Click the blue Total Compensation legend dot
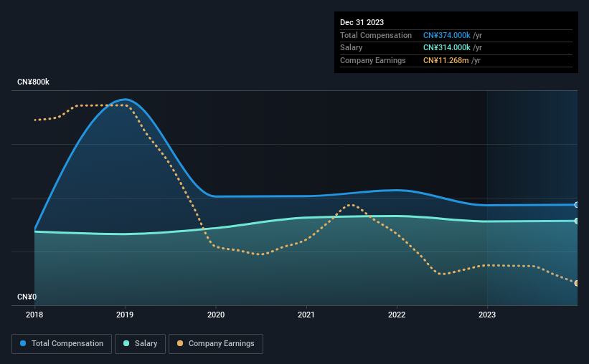Viewport: 589px width, 364px height. pos(23,343)
